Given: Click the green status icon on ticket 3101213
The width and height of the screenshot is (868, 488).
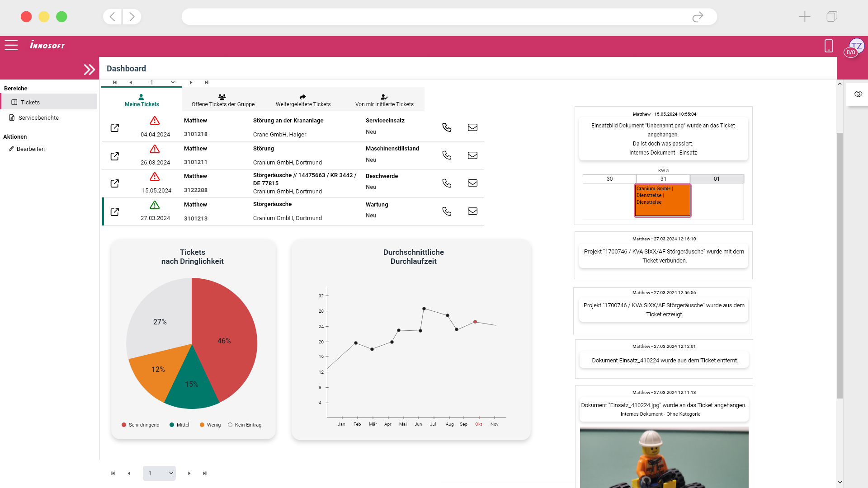Looking at the screenshot, I should click(x=155, y=205).
